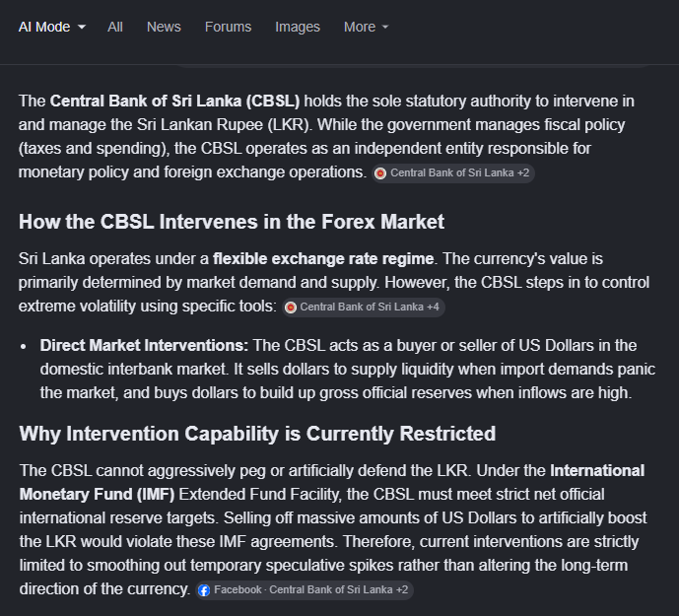The height and width of the screenshot is (616, 679).
Task: Click the text 'Extended Fund Facility'
Action: [x=259, y=494]
